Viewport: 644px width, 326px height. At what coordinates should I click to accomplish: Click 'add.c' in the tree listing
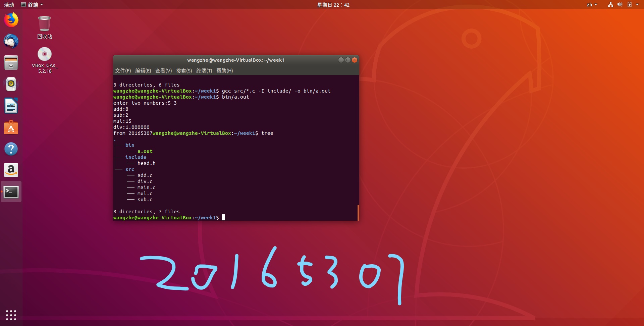(x=145, y=175)
